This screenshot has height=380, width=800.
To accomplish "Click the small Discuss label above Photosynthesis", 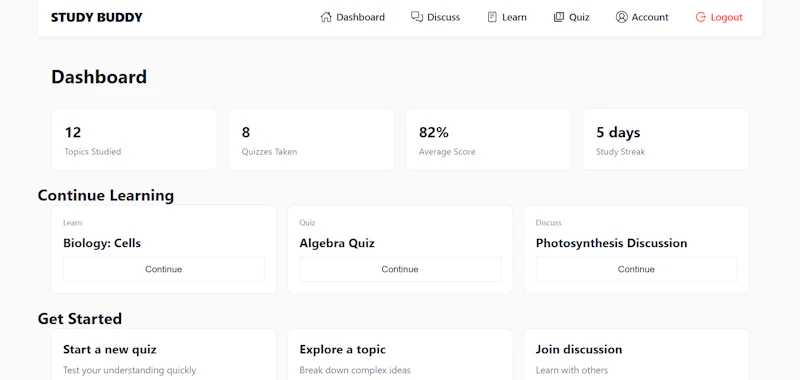I will point(548,223).
